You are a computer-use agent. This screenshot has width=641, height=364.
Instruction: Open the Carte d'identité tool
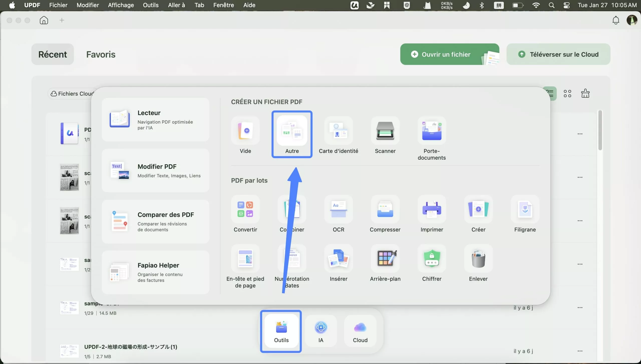pos(338,131)
